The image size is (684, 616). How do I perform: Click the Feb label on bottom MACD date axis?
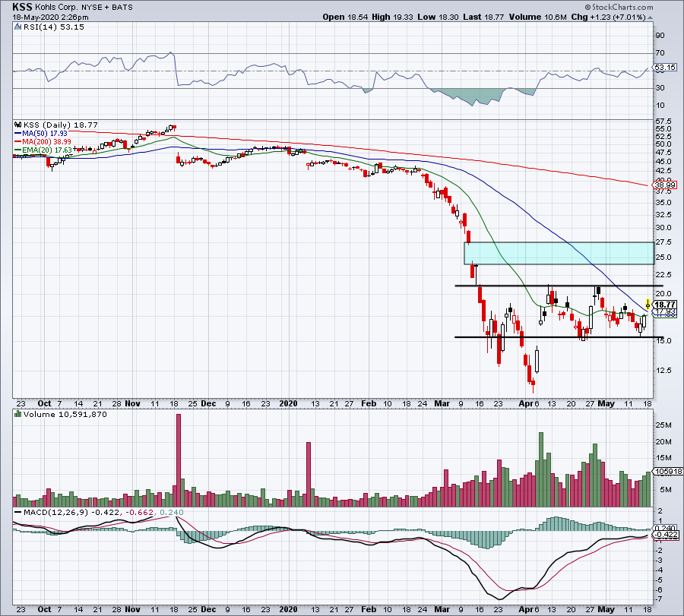point(369,609)
